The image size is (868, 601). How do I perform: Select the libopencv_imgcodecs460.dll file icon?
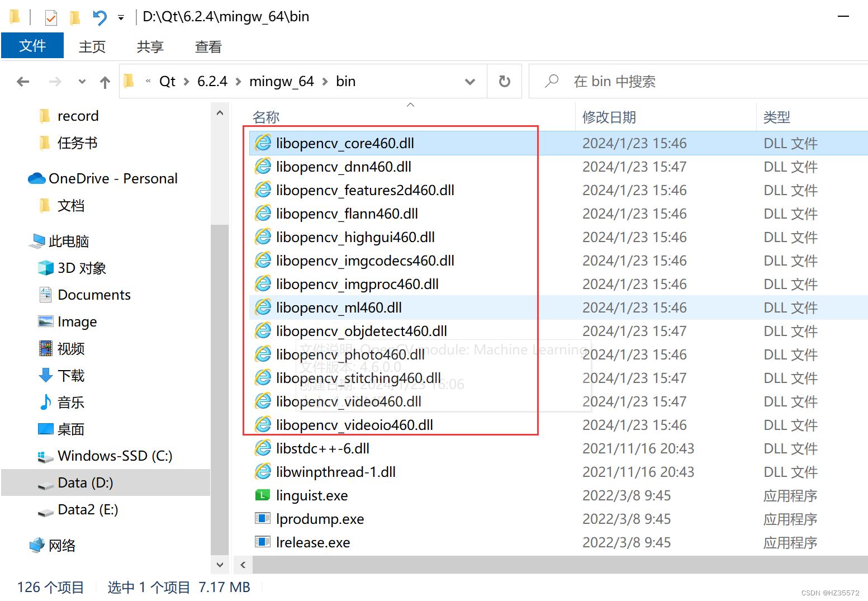pos(263,260)
